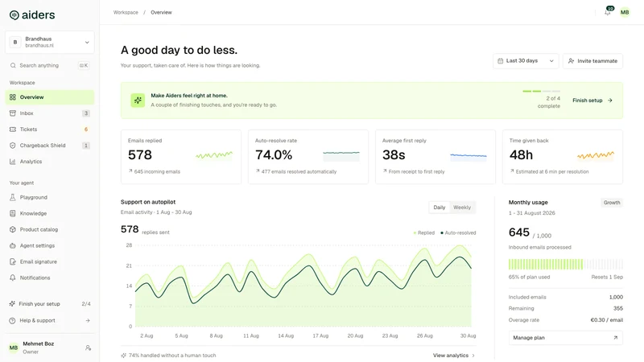The width and height of the screenshot is (644, 362).
Task: Click the ⌘K shortcut badge
Action: (x=84, y=65)
